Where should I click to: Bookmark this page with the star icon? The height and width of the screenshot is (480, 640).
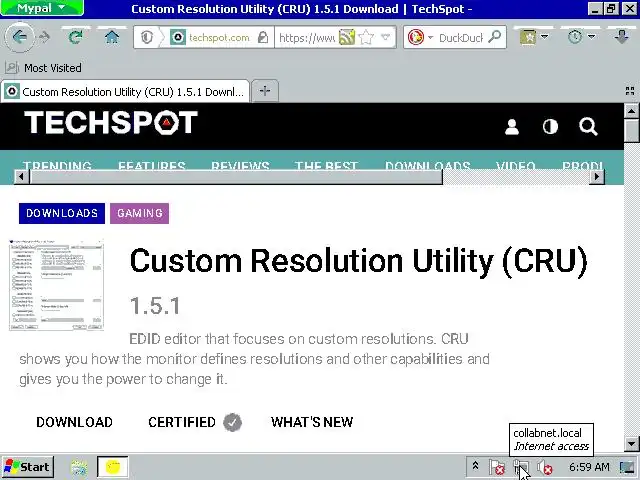pyautogui.click(x=366, y=38)
